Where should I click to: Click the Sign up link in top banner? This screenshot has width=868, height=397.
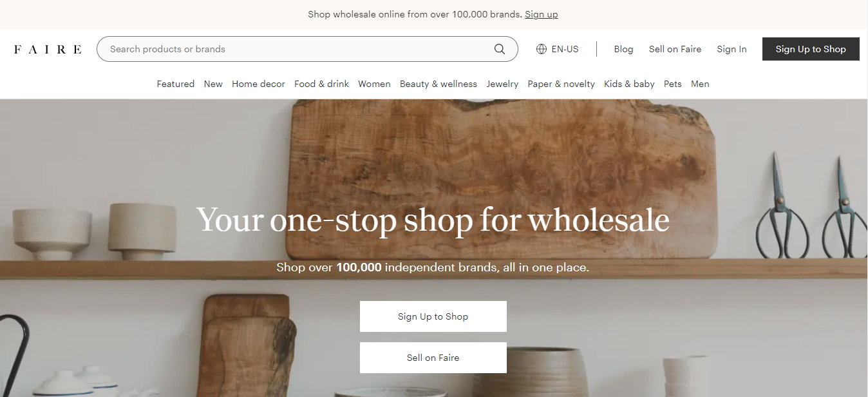[x=542, y=14]
